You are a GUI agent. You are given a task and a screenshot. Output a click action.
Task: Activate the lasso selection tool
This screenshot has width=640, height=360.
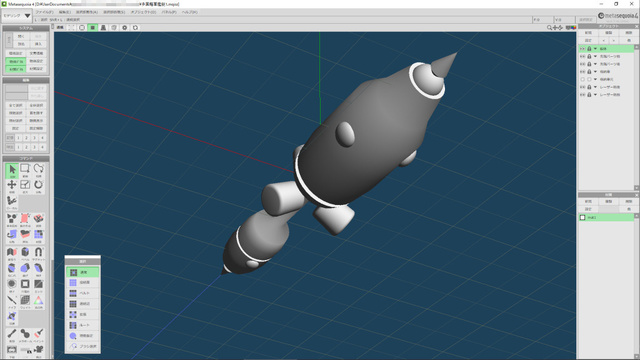coord(38,171)
